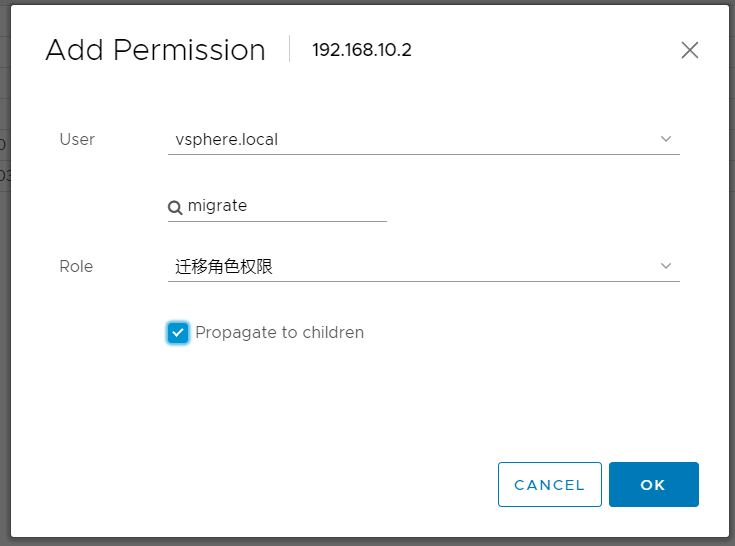735x546 pixels.
Task: Click the 192.168.10.2 host label
Action: pyautogui.click(x=361, y=50)
